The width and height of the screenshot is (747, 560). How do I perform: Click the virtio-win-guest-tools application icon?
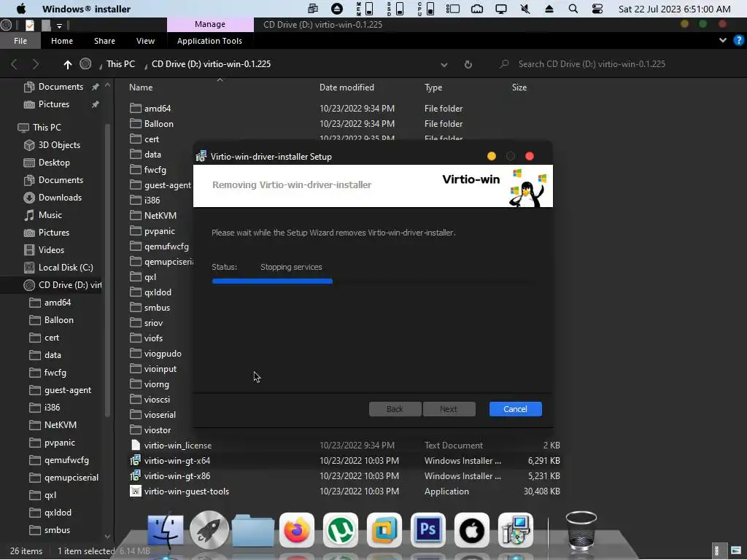135,491
